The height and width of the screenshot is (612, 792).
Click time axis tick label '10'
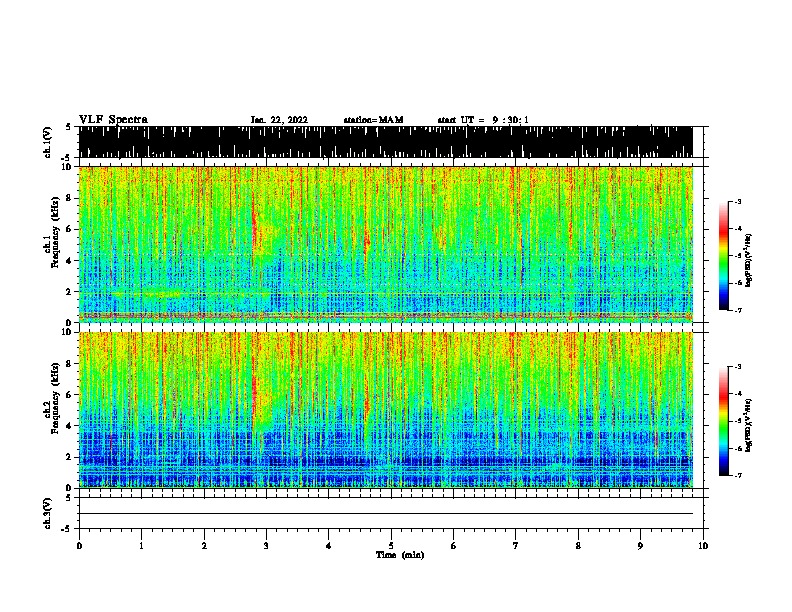pos(703,546)
